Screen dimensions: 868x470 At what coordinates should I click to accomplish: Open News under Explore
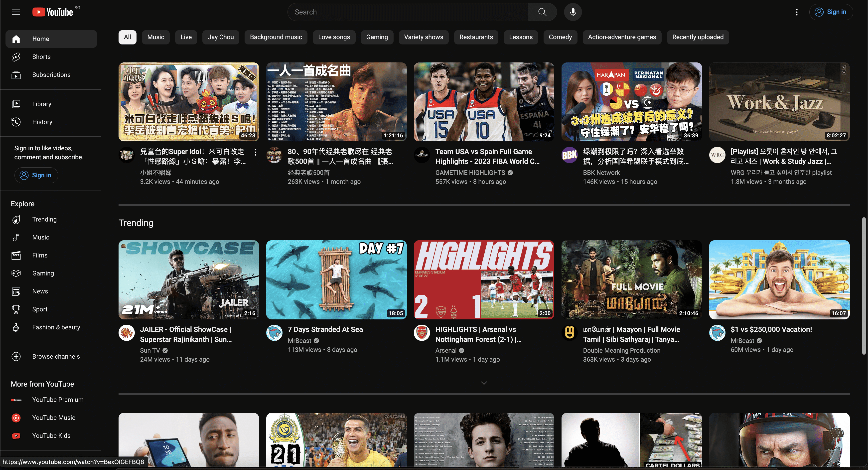[51, 291]
